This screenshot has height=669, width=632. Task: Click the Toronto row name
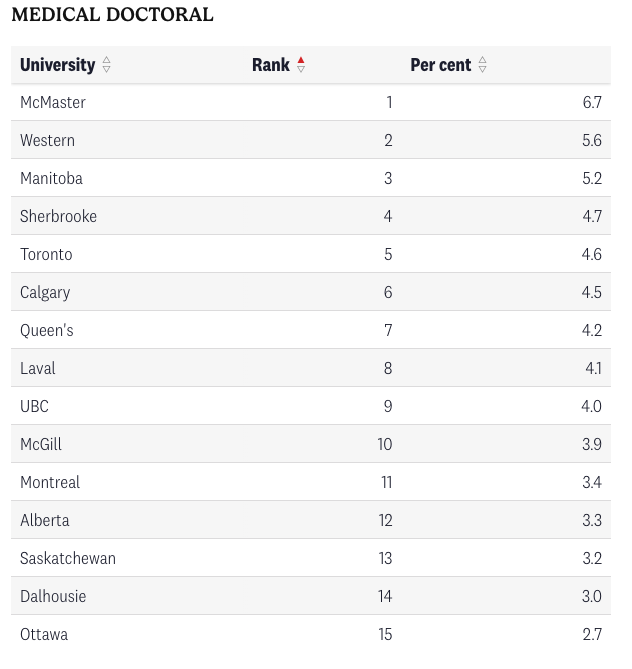pos(46,254)
